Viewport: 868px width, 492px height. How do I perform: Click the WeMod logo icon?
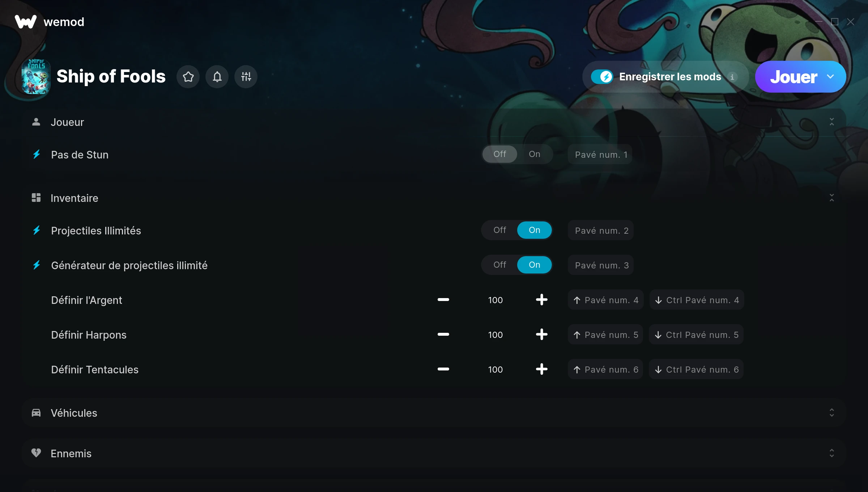pos(25,22)
